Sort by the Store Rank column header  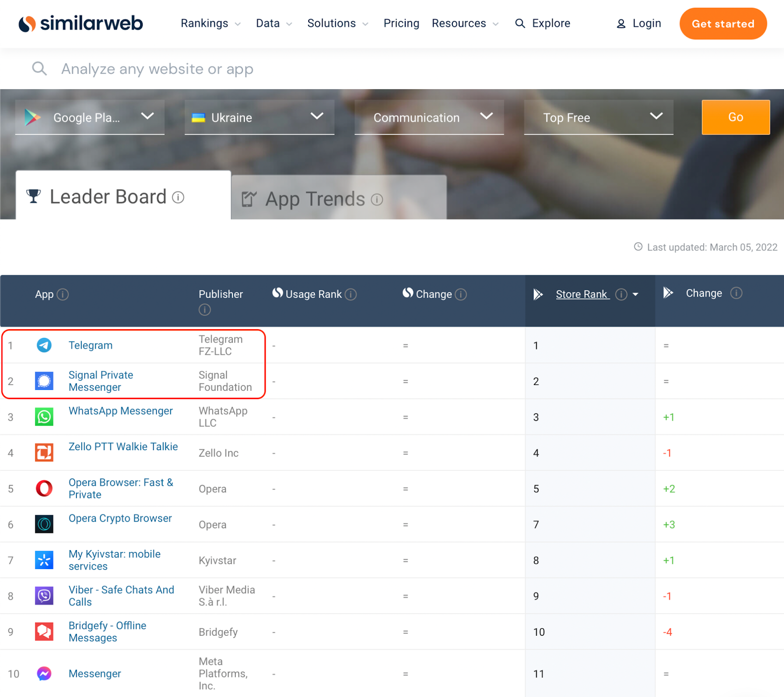(x=582, y=294)
